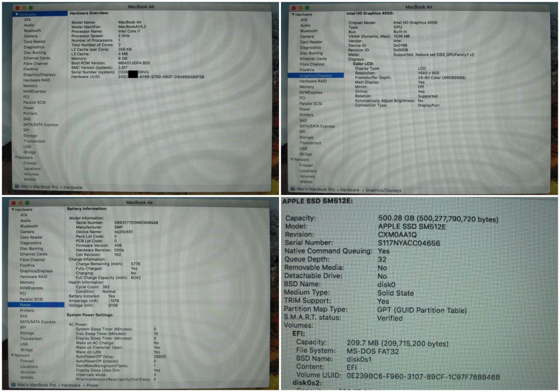
Task: Open SPI in the Battery Information window sidebar
Action: [22, 327]
